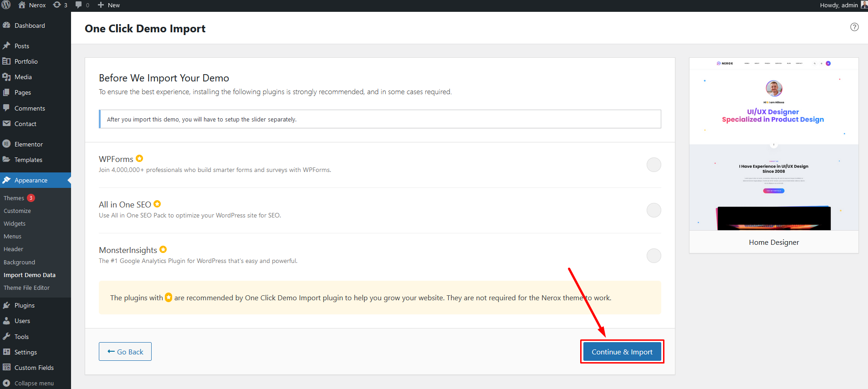Click the Custom Fields grid icon
The width and height of the screenshot is (868, 389).
(6, 368)
